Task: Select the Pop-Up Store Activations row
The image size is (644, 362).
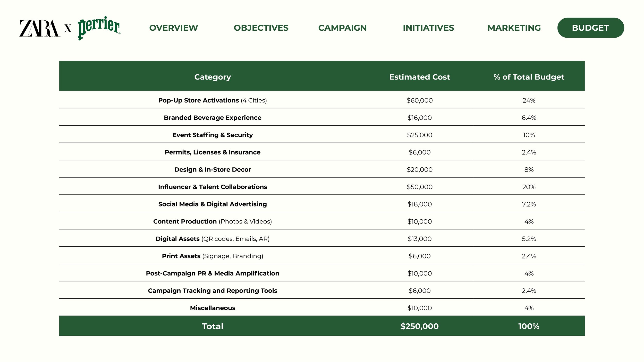Action: (x=213, y=100)
